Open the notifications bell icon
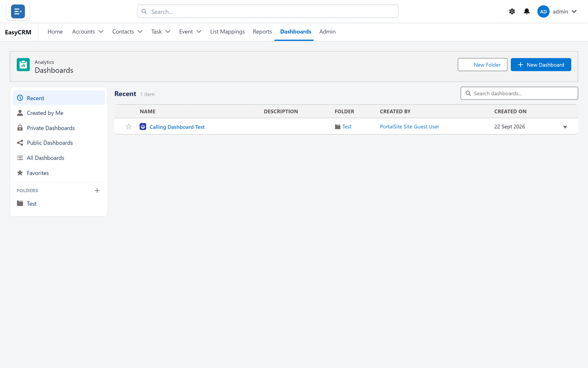 click(527, 11)
